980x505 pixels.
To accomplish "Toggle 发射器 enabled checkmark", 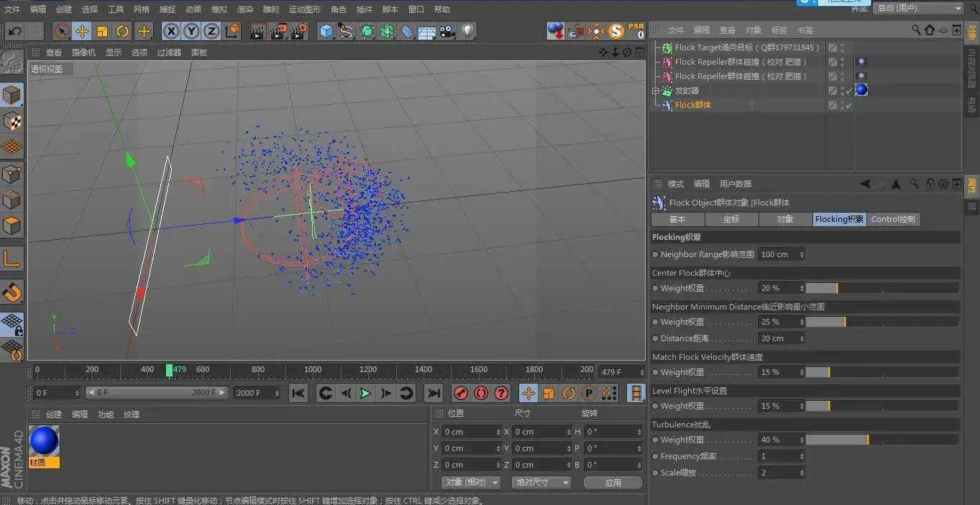I will (848, 91).
